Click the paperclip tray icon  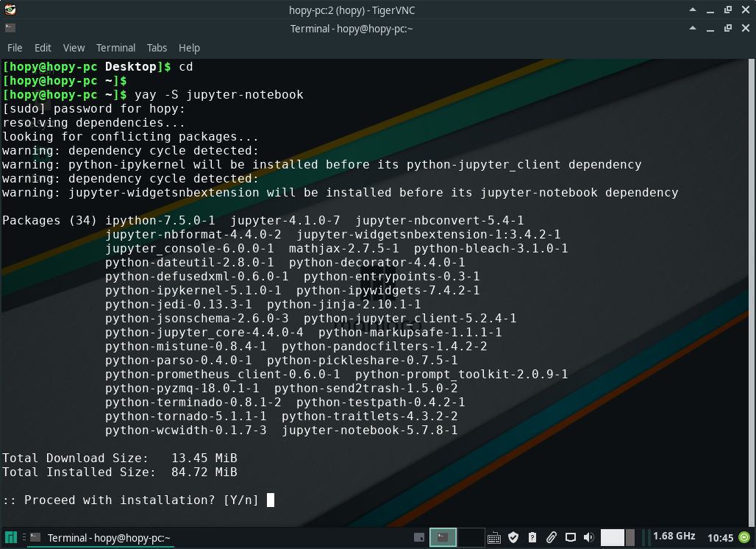551,537
